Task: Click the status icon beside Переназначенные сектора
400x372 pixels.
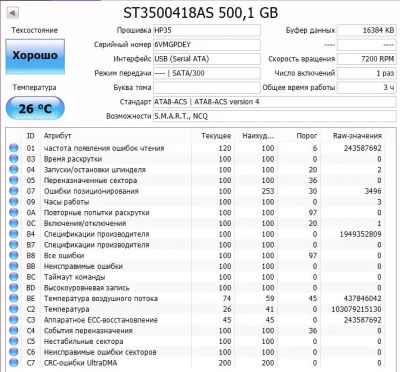Action: pos(14,180)
